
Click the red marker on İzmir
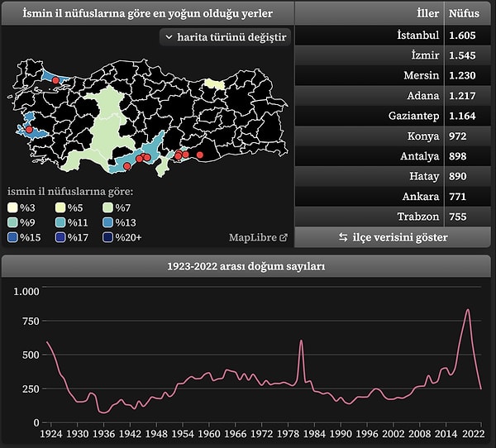[x=29, y=130]
